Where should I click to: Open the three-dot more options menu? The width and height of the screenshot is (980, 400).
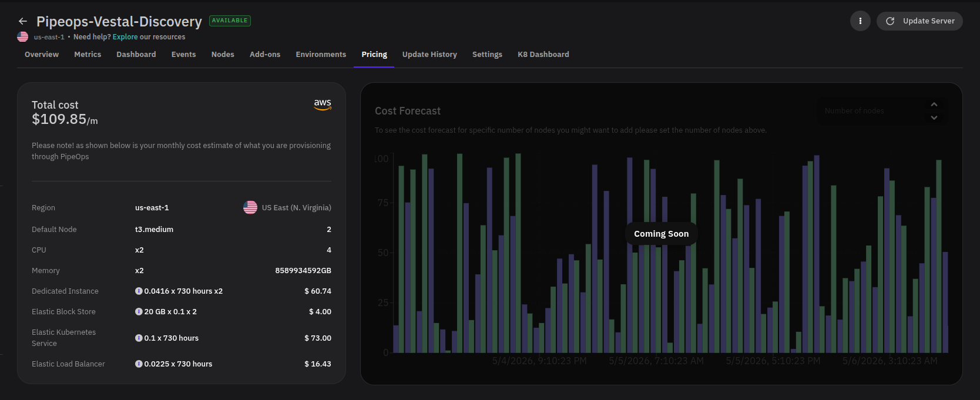click(x=860, y=21)
